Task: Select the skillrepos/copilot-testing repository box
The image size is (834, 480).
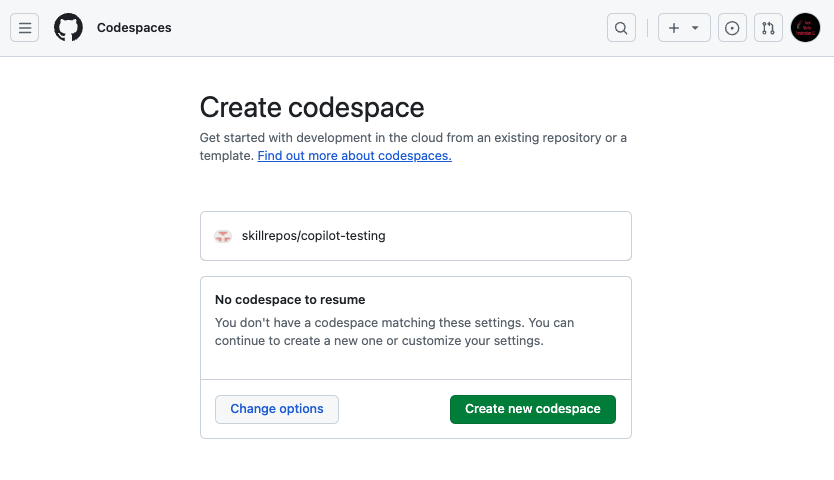Action: 416,236
